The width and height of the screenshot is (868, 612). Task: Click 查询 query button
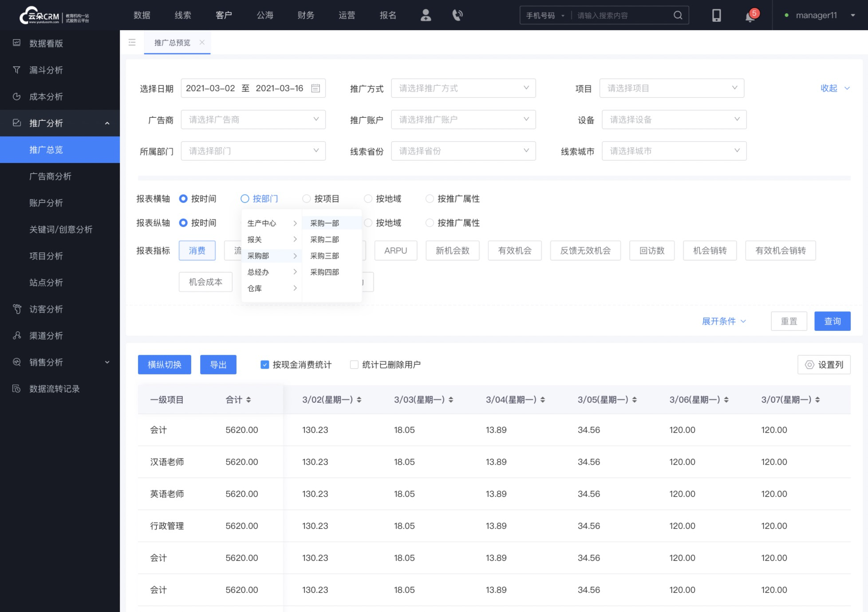[832, 321]
